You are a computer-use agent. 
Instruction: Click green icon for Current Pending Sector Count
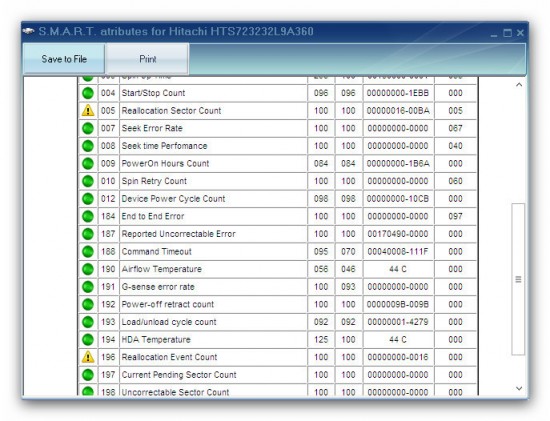click(x=88, y=375)
